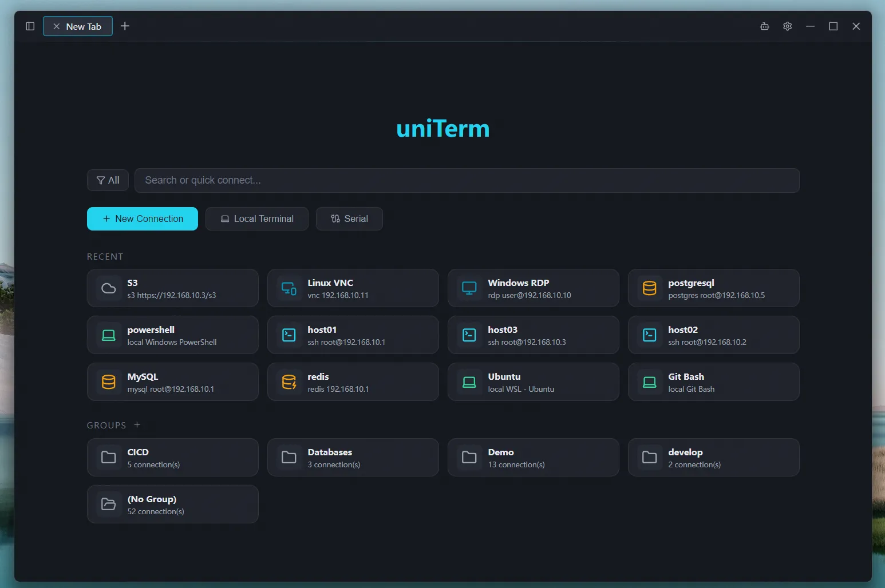The image size is (885, 588).
Task: Click the 52 connection(s) text
Action: [x=156, y=511]
